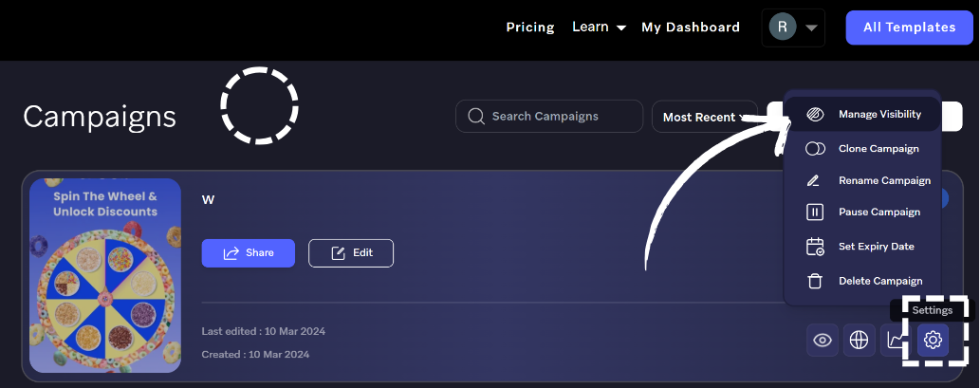Focus the Search Campaigns input field
980x388 pixels.
[x=560, y=117]
